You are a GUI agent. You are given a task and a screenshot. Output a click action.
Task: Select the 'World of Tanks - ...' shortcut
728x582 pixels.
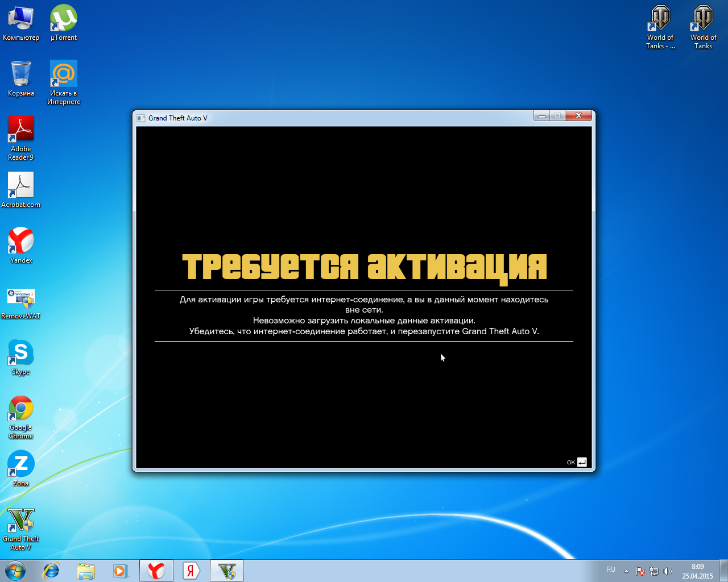[x=660, y=27]
